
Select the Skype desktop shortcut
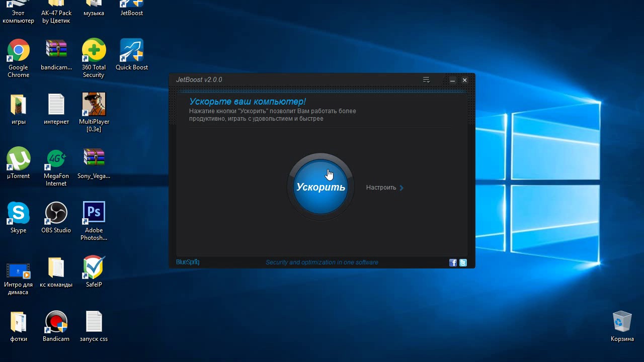click(x=19, y=218)
